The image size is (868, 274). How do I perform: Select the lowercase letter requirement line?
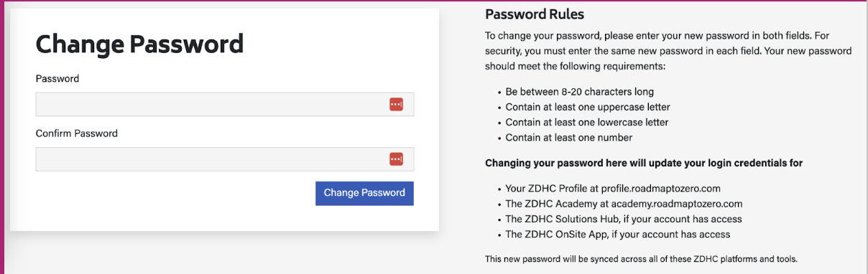(x=587, y=122)
